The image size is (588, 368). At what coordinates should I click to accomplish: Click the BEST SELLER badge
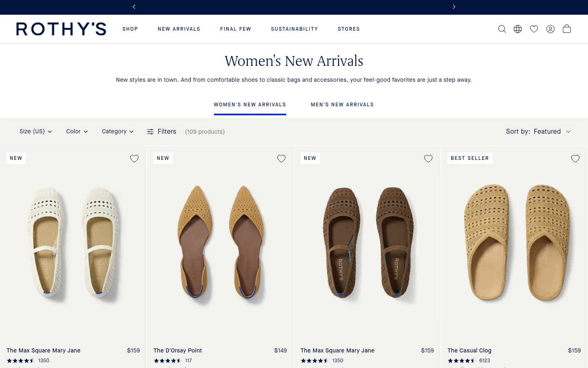click(x=470, y=158)
